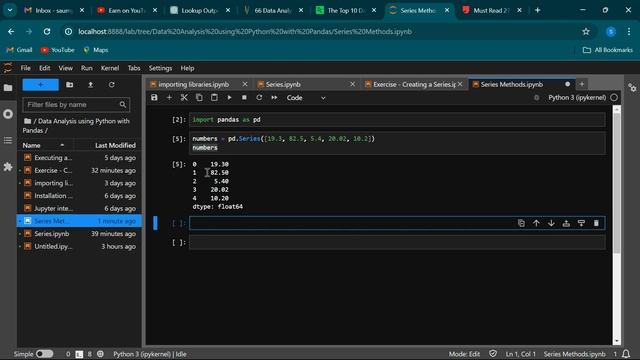Select Installation ... notebook in file list
The image size is (640, 360).
click(x=79, y=196)
